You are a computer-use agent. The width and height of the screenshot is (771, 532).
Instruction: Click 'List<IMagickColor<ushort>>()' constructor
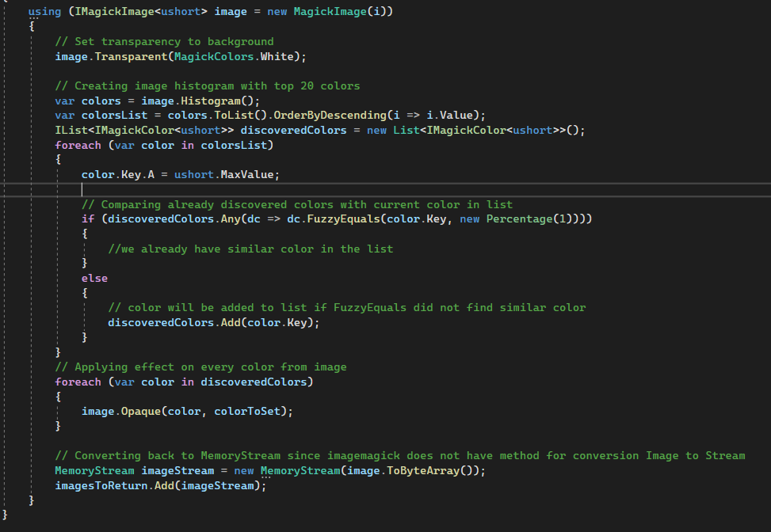tap(486, 130)
